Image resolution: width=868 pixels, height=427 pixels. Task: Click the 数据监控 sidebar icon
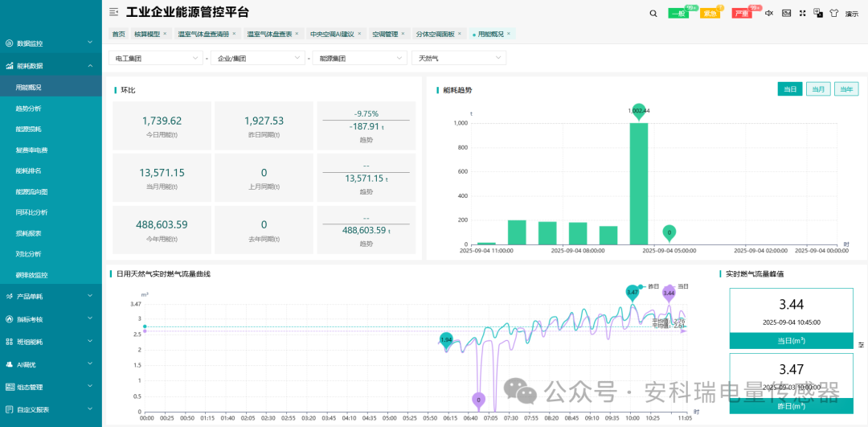tap(9, 43)
